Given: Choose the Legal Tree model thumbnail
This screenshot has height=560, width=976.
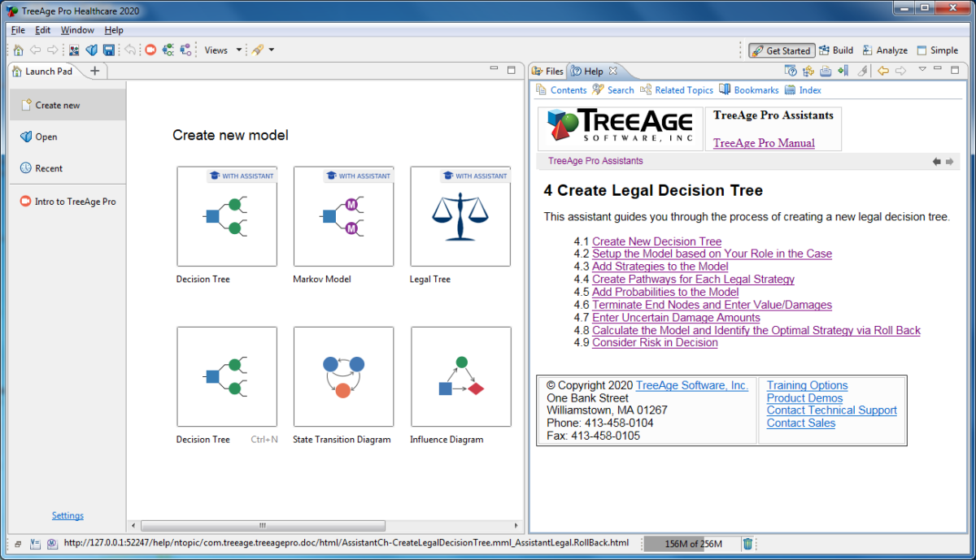Looking at the screenshot, I should [460, 215].
